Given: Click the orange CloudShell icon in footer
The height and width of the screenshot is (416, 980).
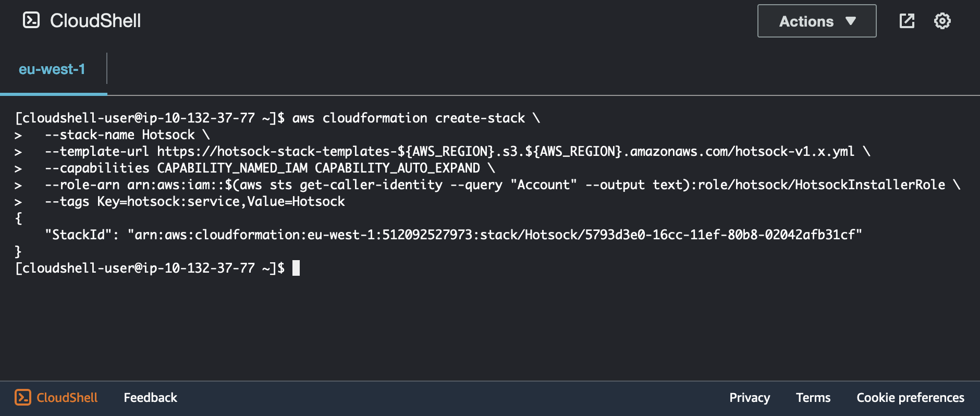Looking at the screenshot, I should coord(23,397).
